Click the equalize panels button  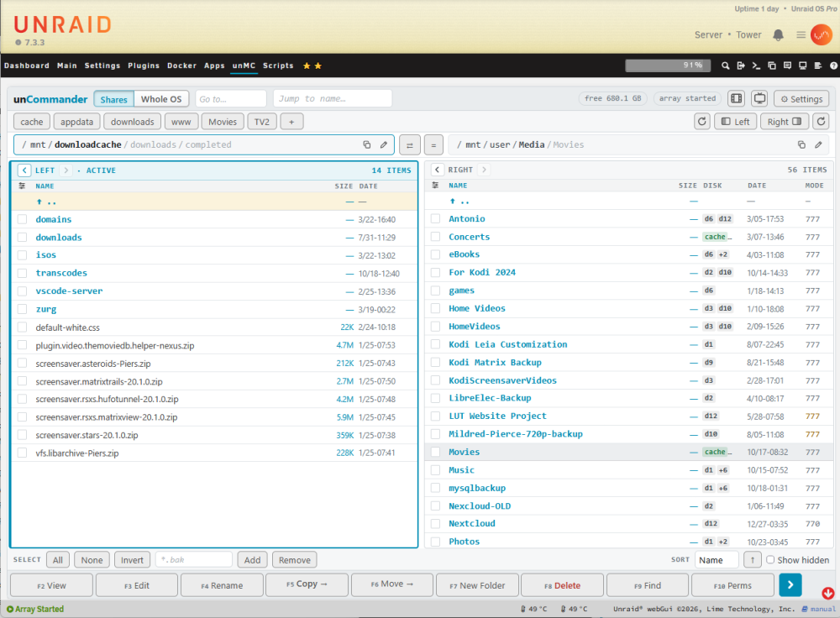(x=433, y=145)
